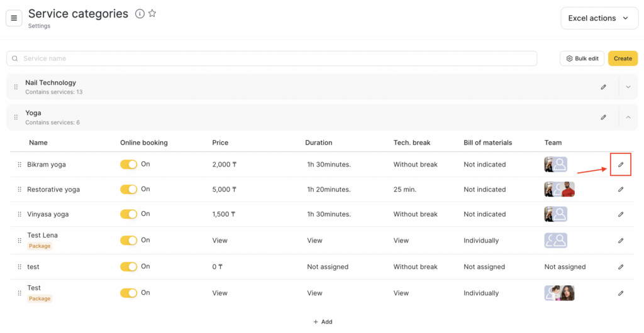Viewport: 644px width, 333px height.
Task: Open the hamburger sidebar menu
Action: click(x=14, y=18)
